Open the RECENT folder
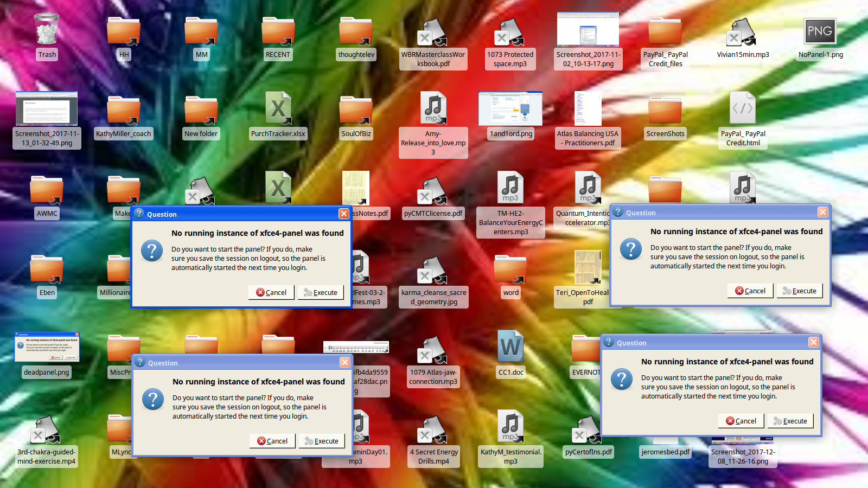Image resolution: width=868 pixels, height=488 pixels. point(278,31)
